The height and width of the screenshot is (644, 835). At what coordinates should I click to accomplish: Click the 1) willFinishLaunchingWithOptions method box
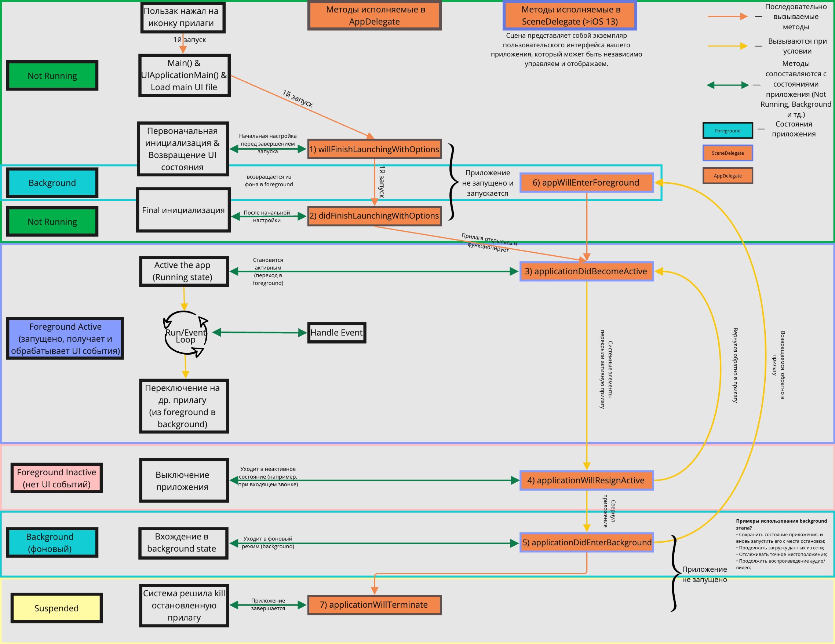[374, 149]
